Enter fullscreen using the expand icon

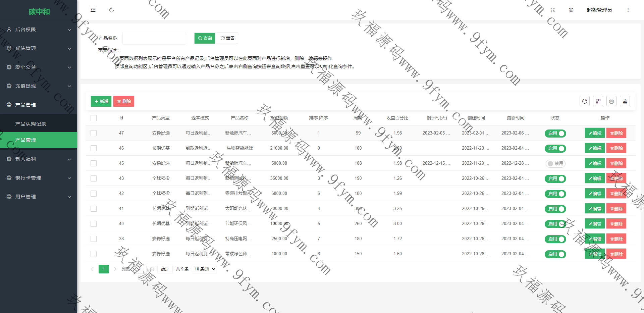552,10
